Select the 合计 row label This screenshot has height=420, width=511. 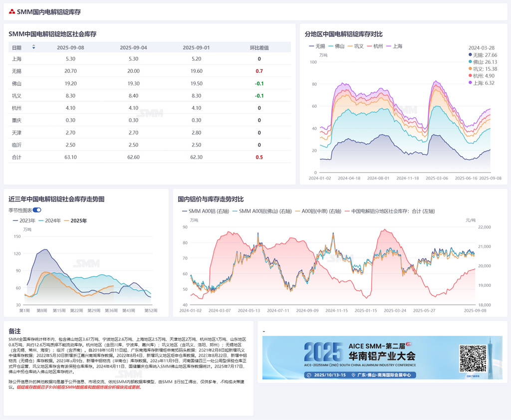coord(16,157)
